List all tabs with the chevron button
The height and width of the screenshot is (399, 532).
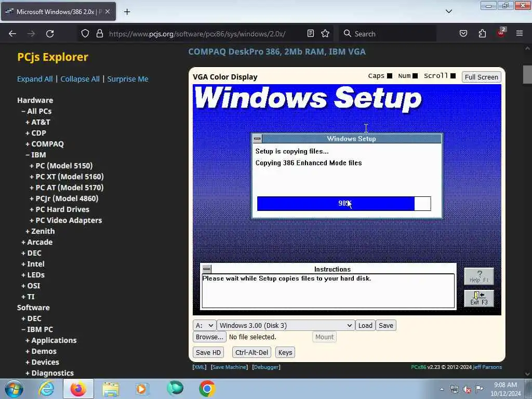pyautogui.click(x=448, y=11)
